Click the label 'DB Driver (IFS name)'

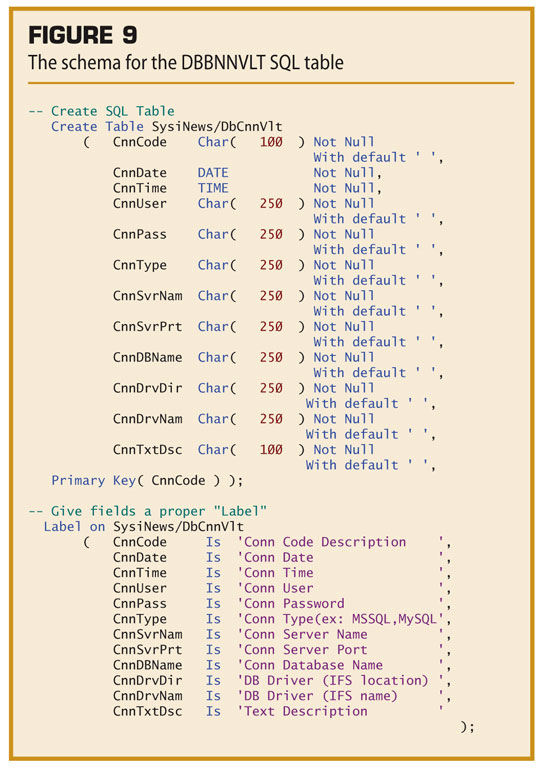click(321, 696)
